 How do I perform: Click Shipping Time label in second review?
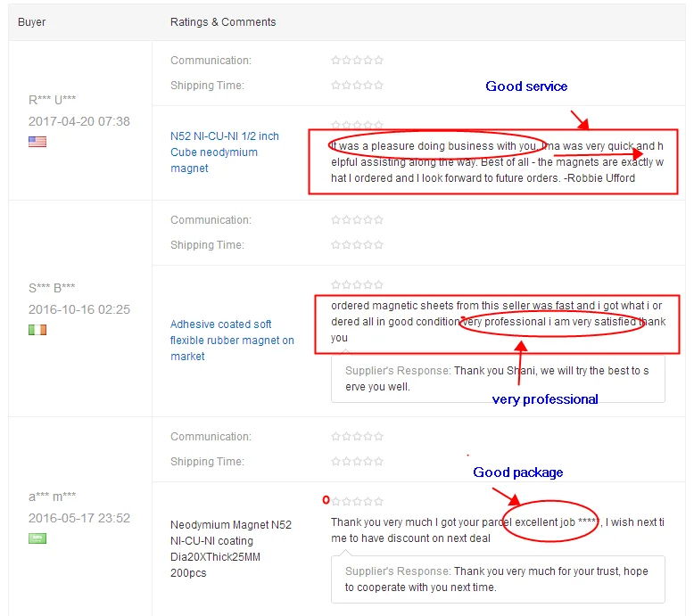coord(207,245)
